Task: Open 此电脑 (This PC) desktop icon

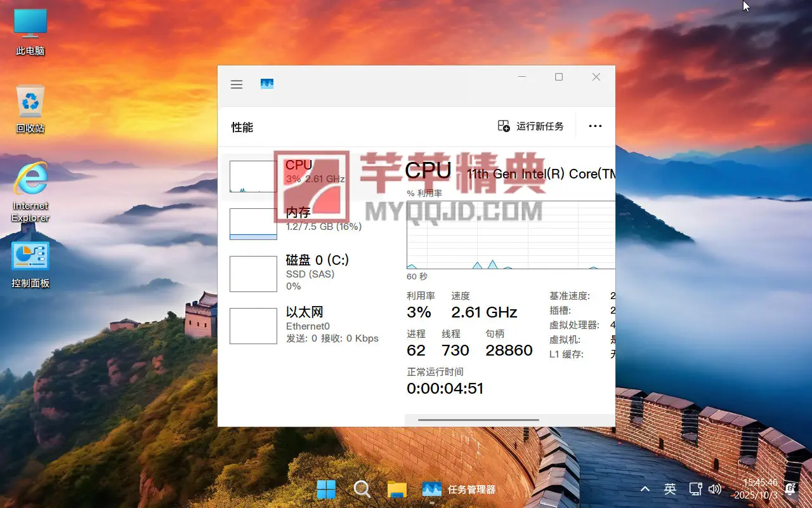Action: 30,32
